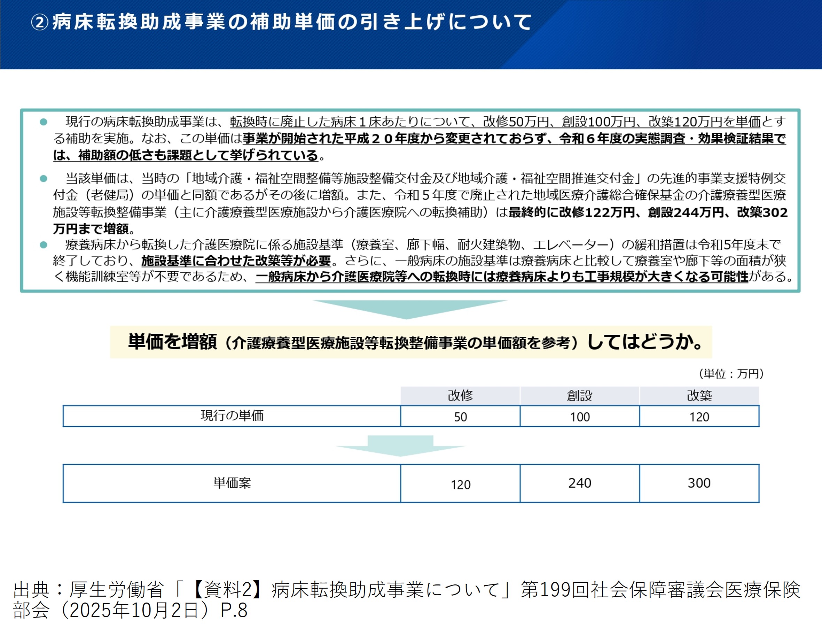Click the circled number ② in the title
Screen dimensions: 822x644
pos(39,22)
